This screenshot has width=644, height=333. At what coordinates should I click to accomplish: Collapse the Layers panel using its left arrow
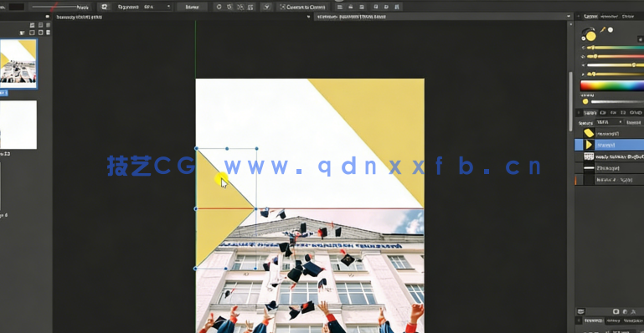coord(579,112)
